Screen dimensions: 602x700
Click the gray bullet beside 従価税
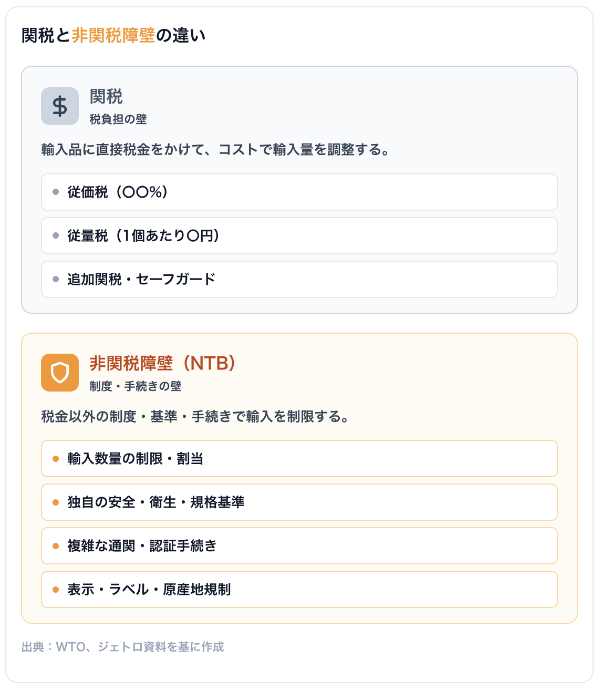(x=56, y=192)
